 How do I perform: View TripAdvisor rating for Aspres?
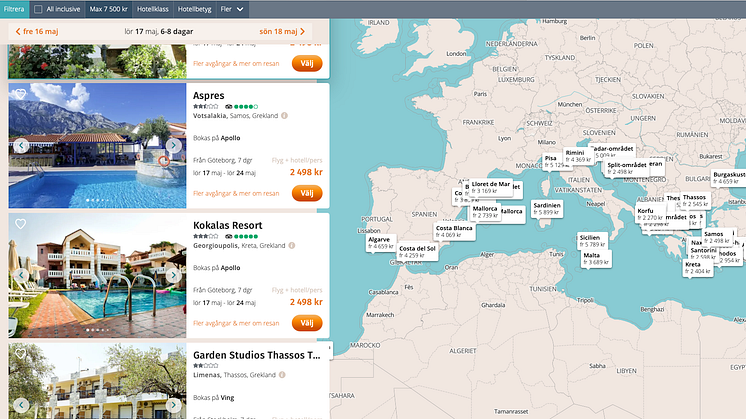click(242, 107)
